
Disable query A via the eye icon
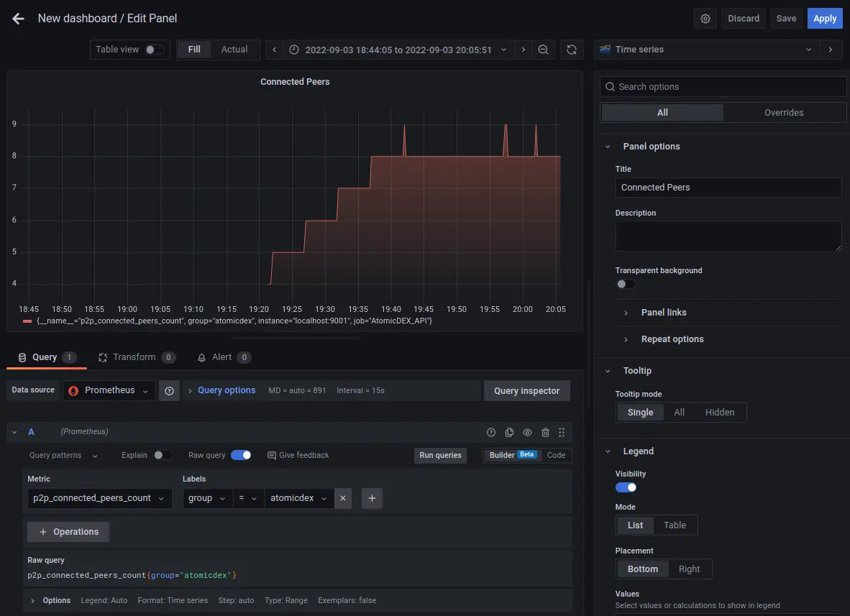tap(527, 432)
